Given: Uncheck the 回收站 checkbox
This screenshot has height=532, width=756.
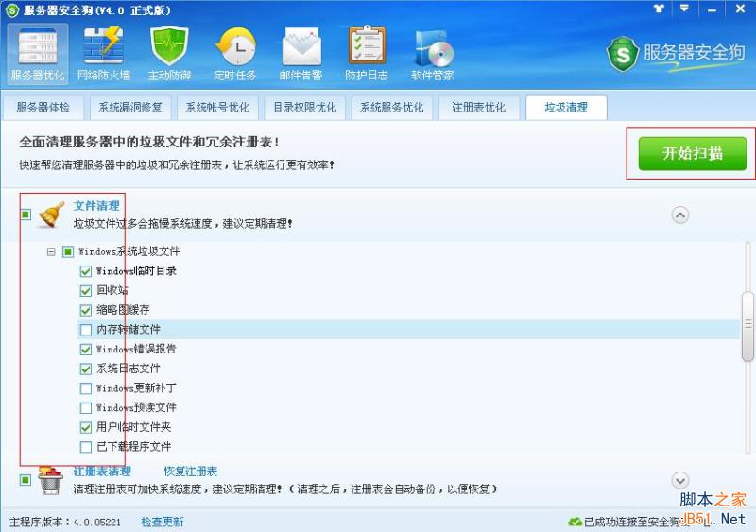Looking at the screenshot, I should [x=87, y=291].
